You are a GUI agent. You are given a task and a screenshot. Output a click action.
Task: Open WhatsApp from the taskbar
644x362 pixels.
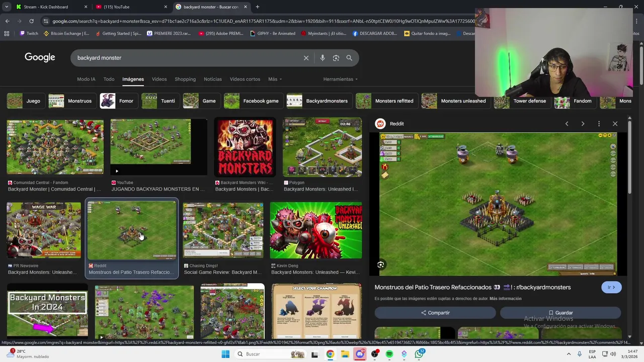[x=419, y=354]
